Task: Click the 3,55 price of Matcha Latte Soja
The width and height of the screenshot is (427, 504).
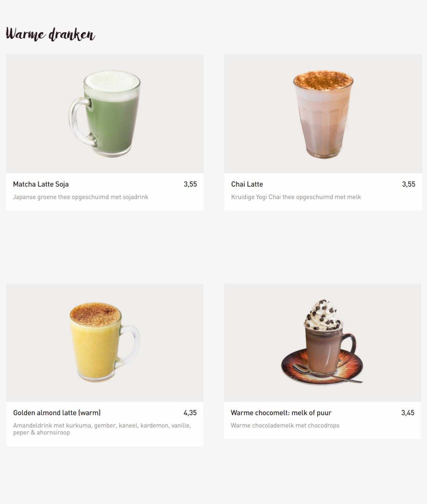Action: (x=190, y=184)
